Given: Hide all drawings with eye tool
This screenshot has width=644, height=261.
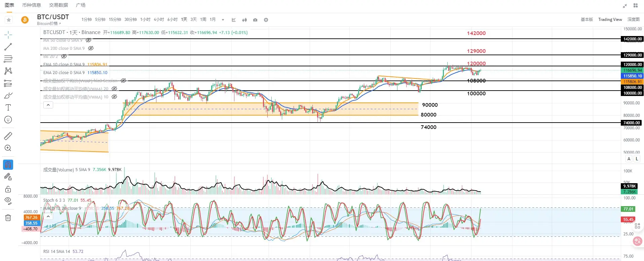Looking at the screenshot, I should (x=8, y=201).
